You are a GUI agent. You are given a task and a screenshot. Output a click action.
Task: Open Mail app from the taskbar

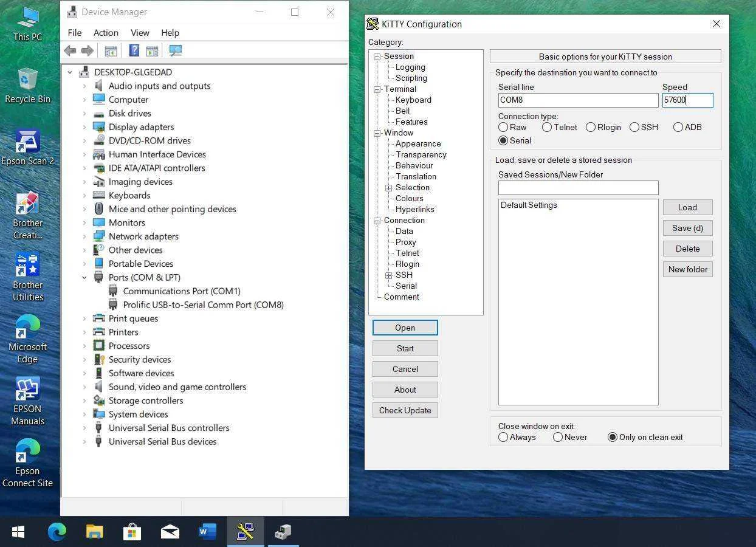pos(170,532)
